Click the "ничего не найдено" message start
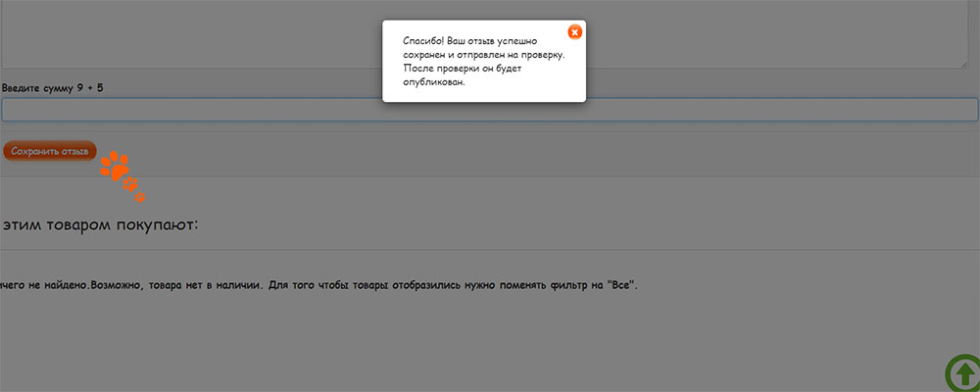 pos(39,284)
